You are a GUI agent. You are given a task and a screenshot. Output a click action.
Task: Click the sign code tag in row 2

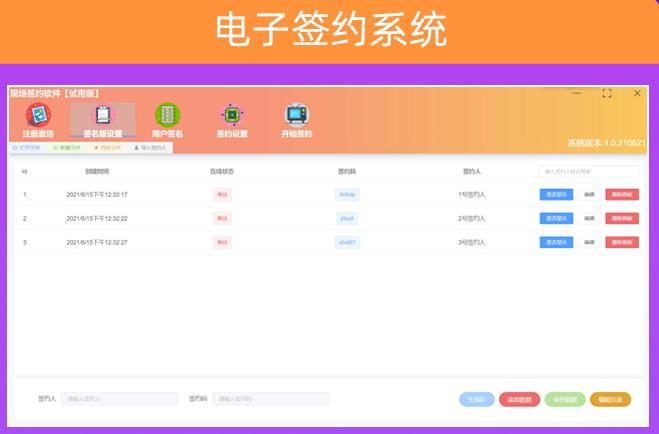click(x=347, y=218)
